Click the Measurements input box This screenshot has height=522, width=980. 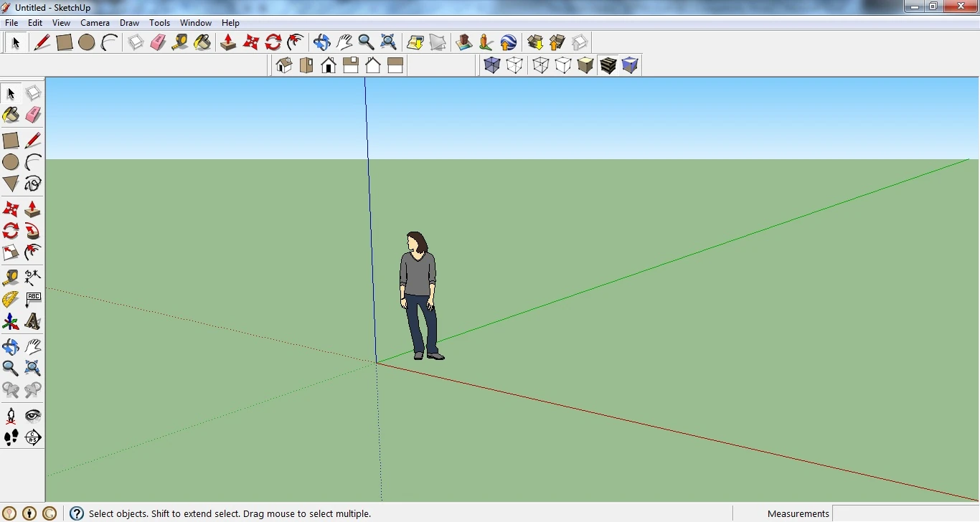pyautogui.click(x=904, y=513)
